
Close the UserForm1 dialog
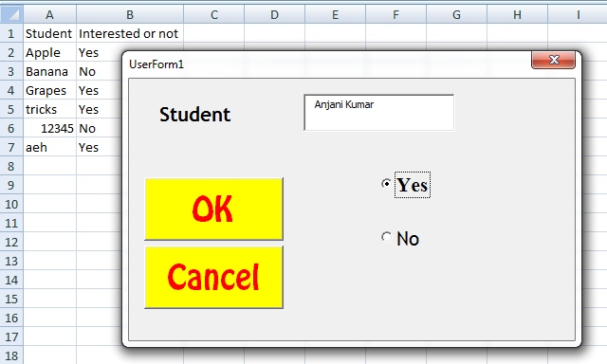coord(554,60)
